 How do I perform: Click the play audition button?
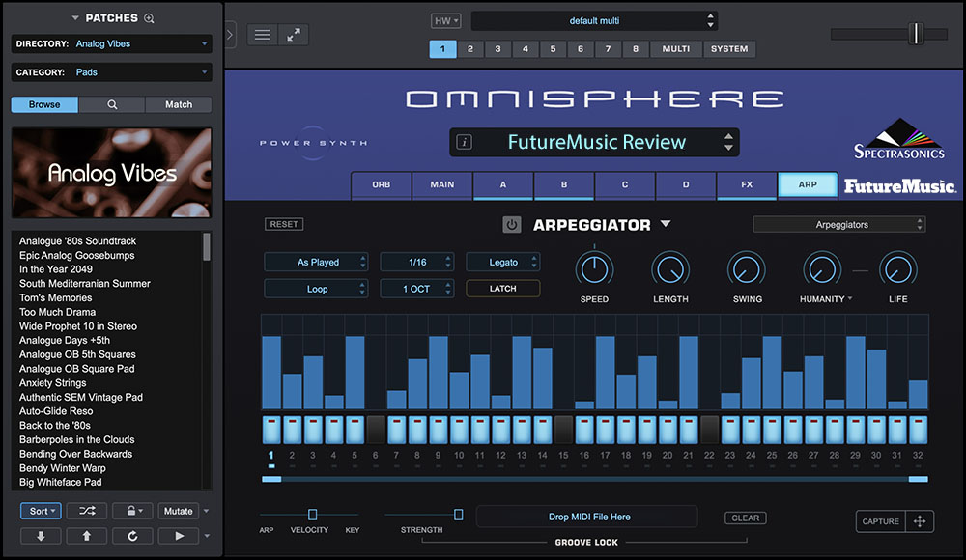(179, 536)
